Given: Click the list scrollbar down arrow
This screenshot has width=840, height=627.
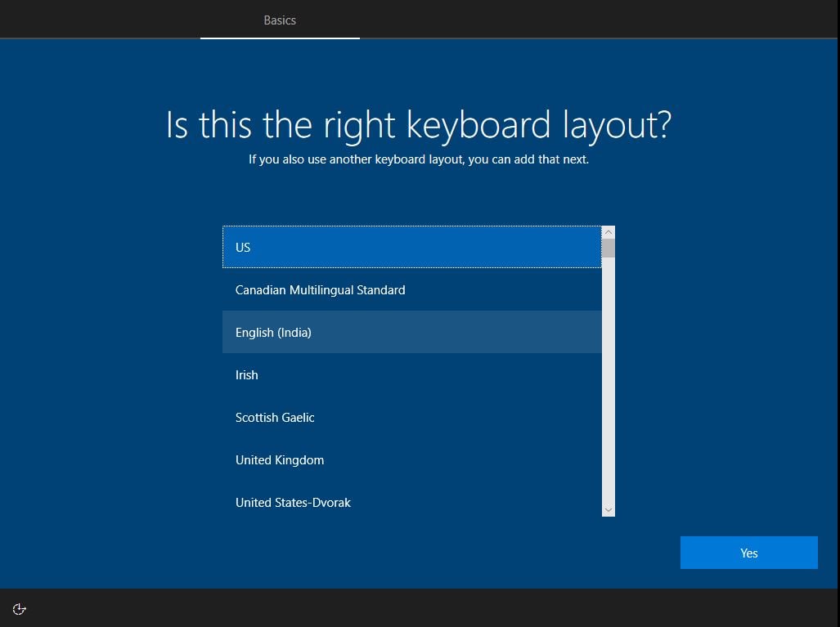Looking at the screenshot, I should [608, 510].
